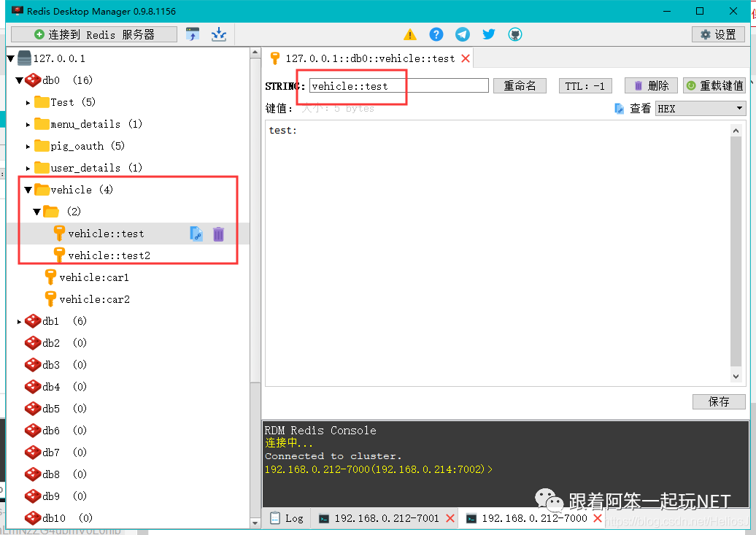Close the 192.168.0.212-7001 console tab
This screenshot has width=756, height=535.
[450, 519]
